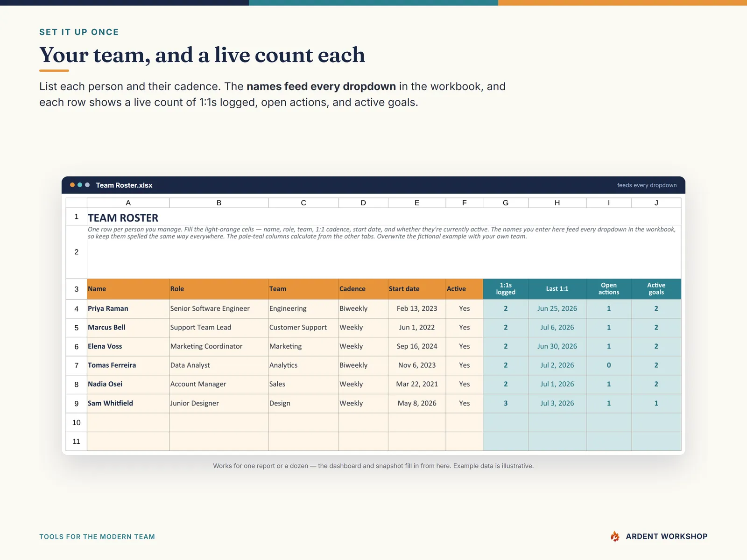Select column F header
This screenshot has height=560, width=747.
coord(464,203)
